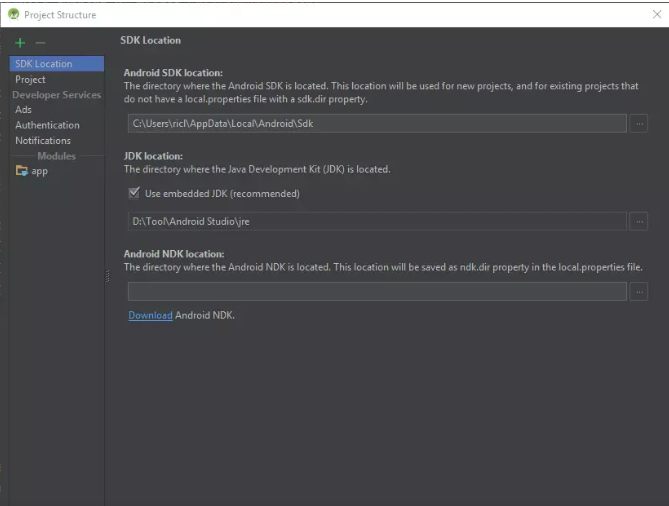669x506 pixels.
Task: Click the app module folder icon
Action: [21, 171]
